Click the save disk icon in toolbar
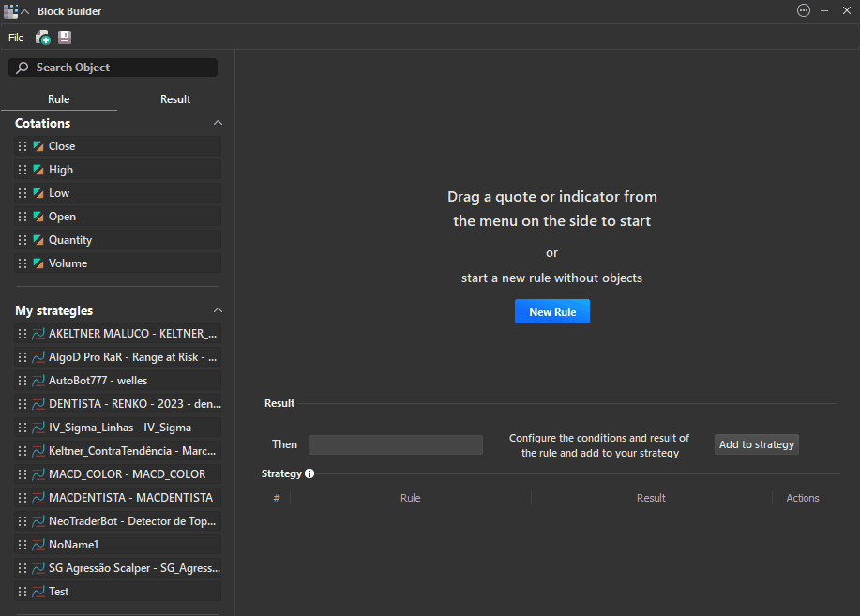The height and width of the screenshot is (616, 860). click(x=65, y=38)
